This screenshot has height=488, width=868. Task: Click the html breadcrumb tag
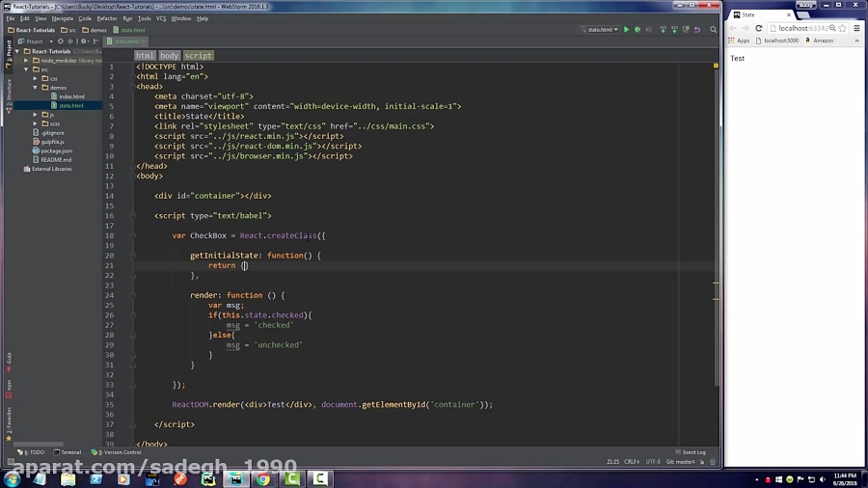tap(145, 55)
